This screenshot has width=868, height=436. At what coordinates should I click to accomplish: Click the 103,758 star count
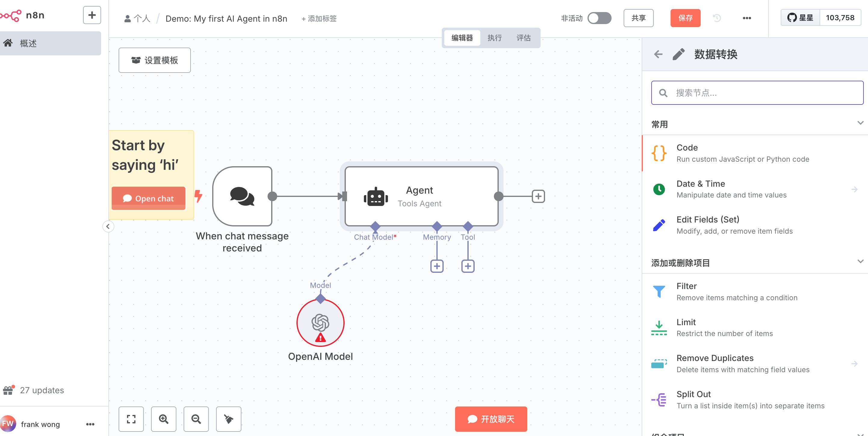click(x=840, y=18)
